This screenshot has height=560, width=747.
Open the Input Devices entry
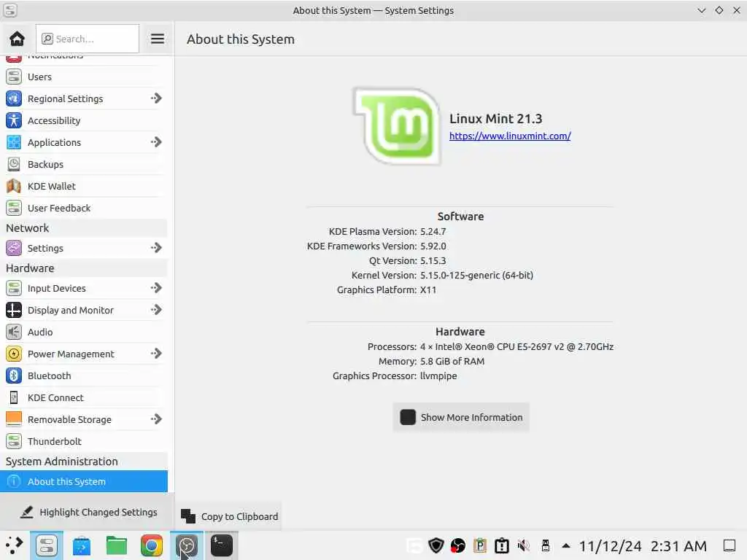[84, 288]
